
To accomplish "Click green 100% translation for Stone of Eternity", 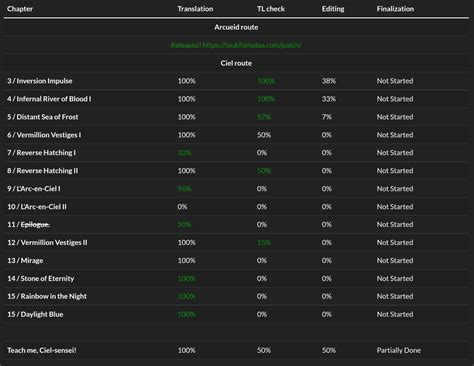I will [187, 278].
